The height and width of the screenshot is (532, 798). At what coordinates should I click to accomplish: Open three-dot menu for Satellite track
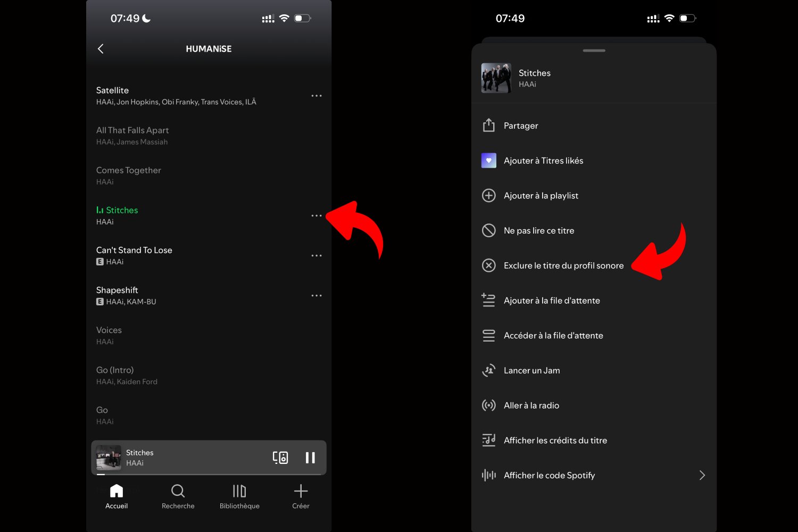(317, 96)
